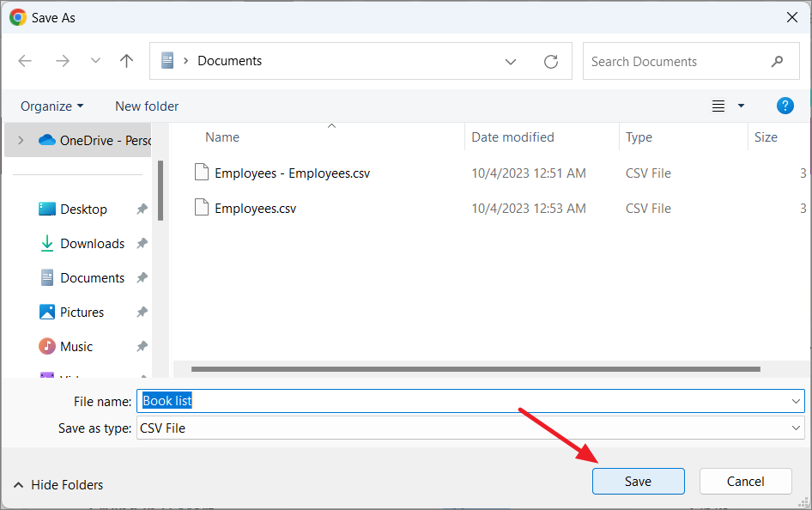Collapse the pane with Hide Folders
The height and width of the screenshot is (510, 812).
click(58, 484)
